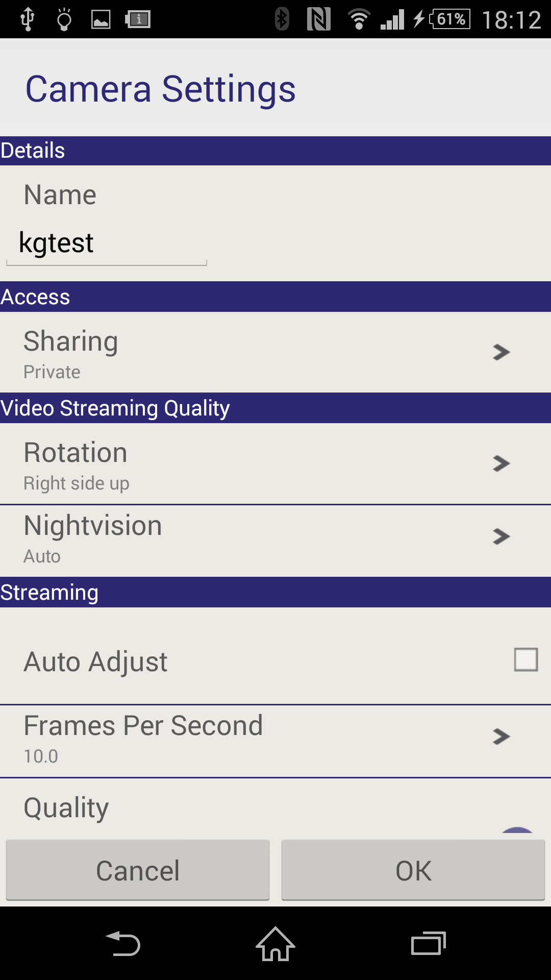Screen dimensions: 551x980
Task: Tap the battery 61% indicator icon
Action: (x=450, y=19)
